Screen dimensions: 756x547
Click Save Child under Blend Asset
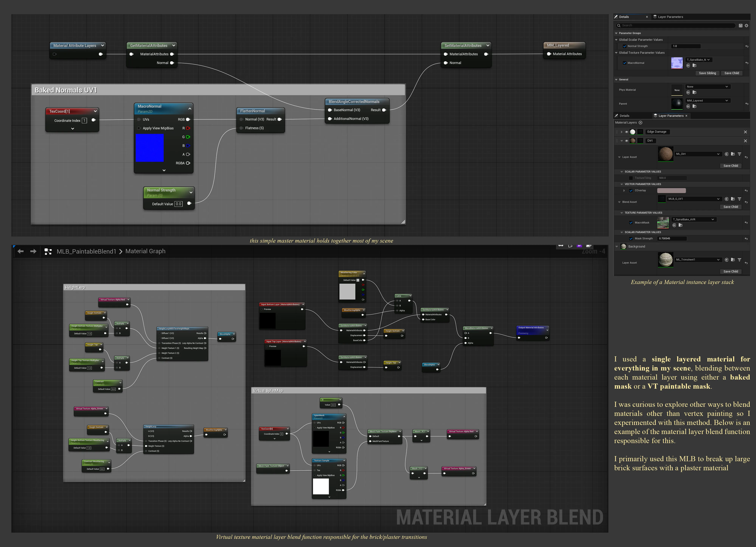(731, 207)
